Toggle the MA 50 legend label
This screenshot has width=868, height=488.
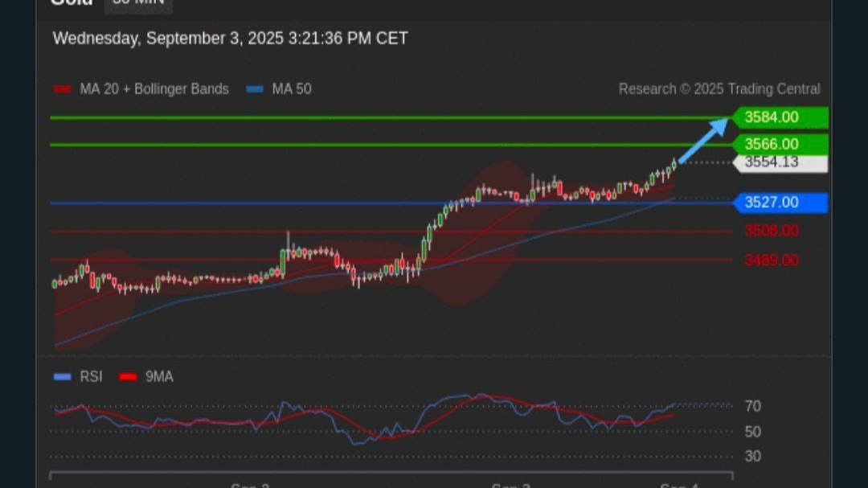coord(292,89)
